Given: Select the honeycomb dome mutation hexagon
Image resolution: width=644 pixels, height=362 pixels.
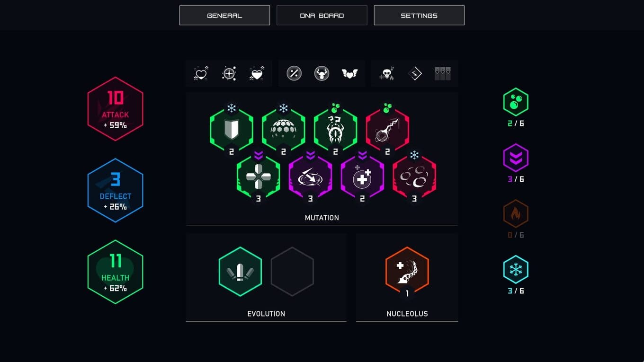Looking at the screenshot, I should 284,130.
